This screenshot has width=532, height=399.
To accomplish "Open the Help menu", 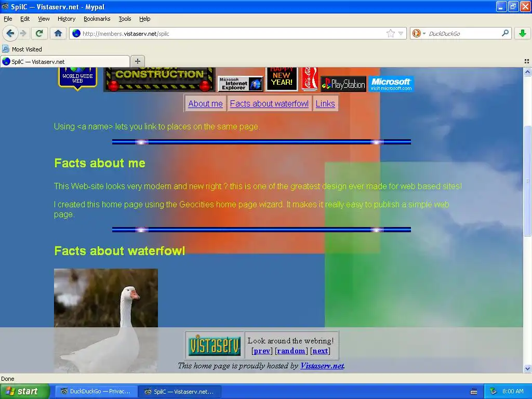I will click(x=144, y=19).
